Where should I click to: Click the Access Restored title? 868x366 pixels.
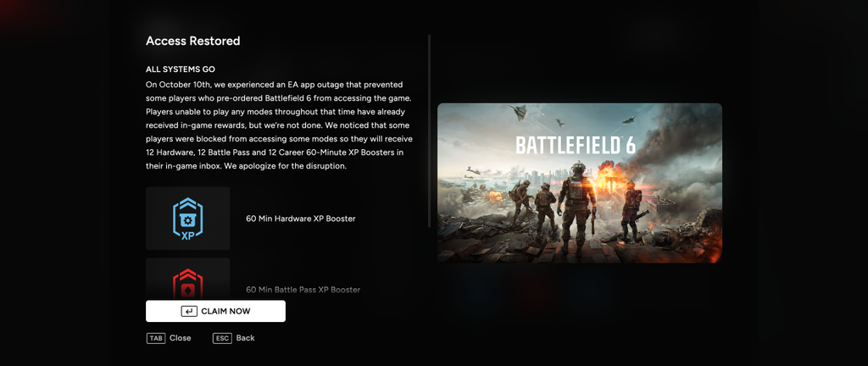coord(192,41)
